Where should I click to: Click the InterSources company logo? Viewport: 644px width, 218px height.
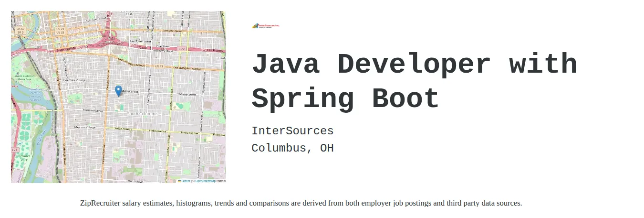point(266,26)
